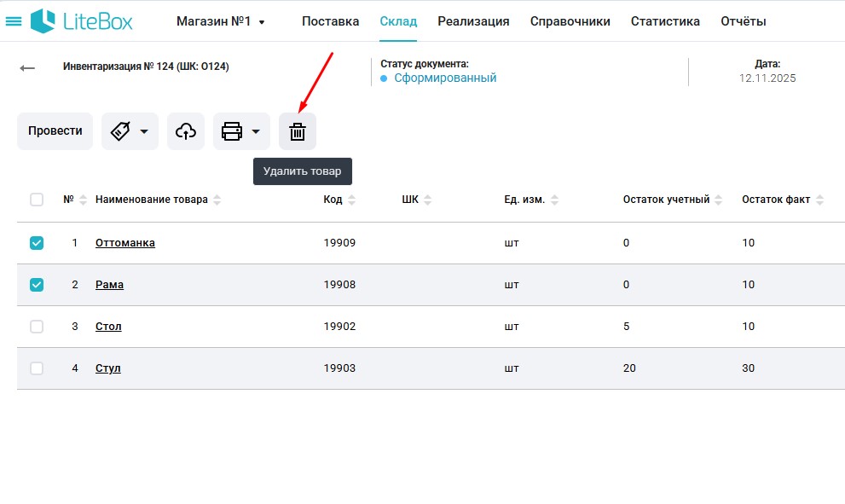Click the price tag icon

click(x=121, y=131)
